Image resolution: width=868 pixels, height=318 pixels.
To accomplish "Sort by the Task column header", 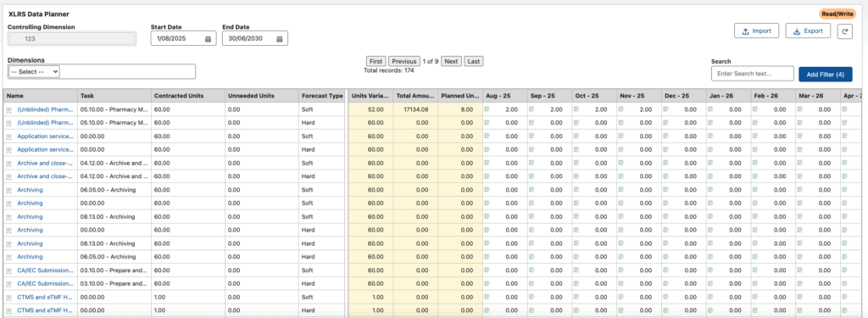I will (114, 96).
